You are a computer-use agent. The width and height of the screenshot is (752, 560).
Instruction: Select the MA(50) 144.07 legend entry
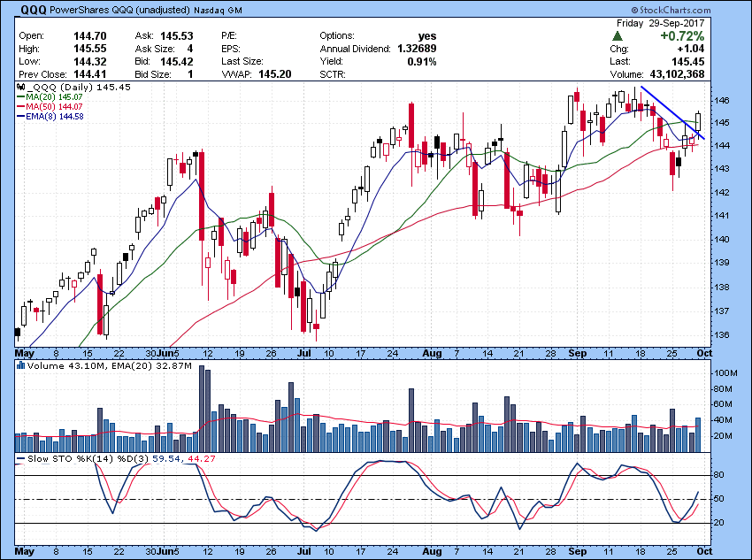(50, 106)
